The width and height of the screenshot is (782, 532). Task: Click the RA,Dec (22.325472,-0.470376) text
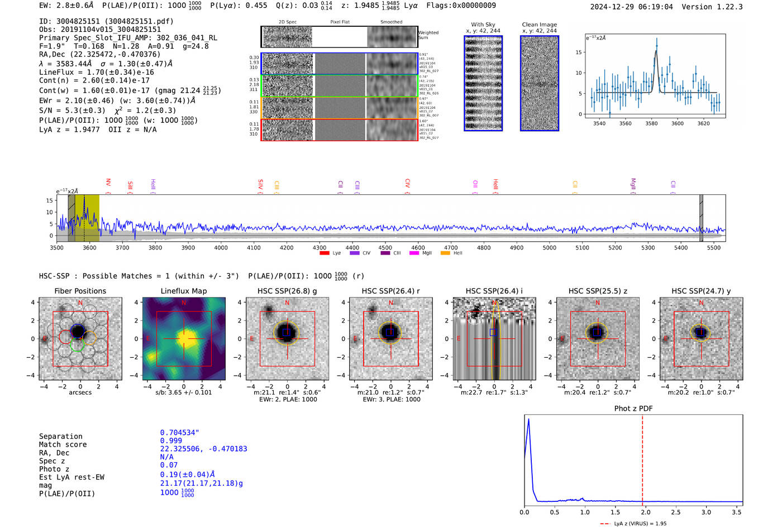click(x=99, y=54)
